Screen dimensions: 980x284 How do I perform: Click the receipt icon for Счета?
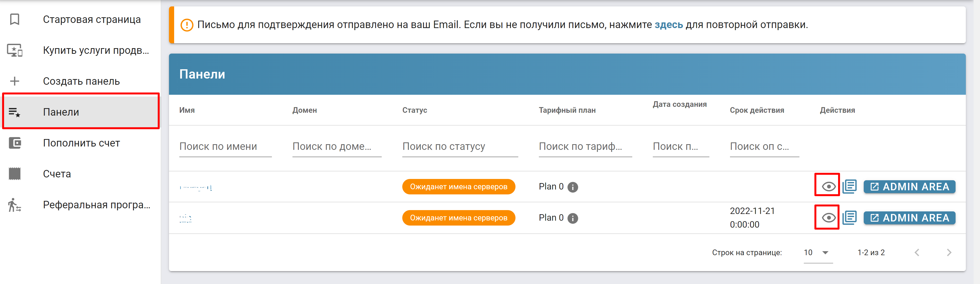coord(14,174)
